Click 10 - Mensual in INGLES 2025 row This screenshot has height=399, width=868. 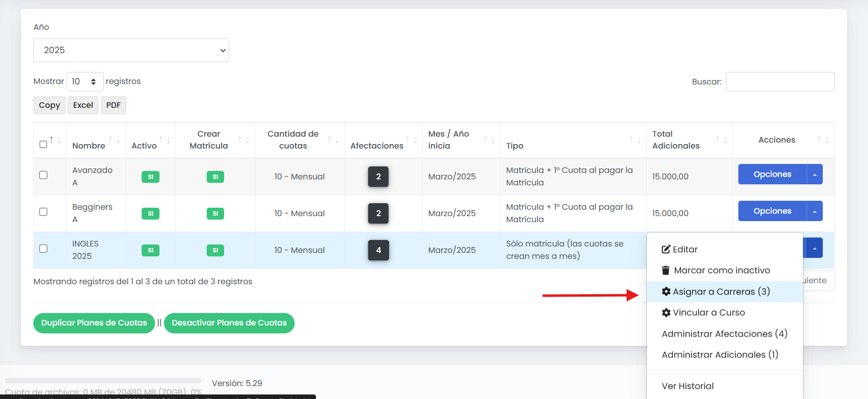click(x=300, y=250)
